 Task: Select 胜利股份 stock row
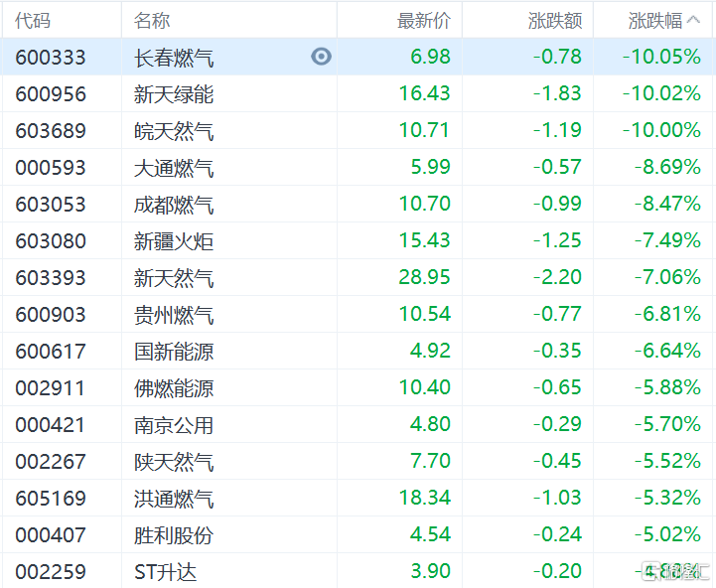click(174, 535)
